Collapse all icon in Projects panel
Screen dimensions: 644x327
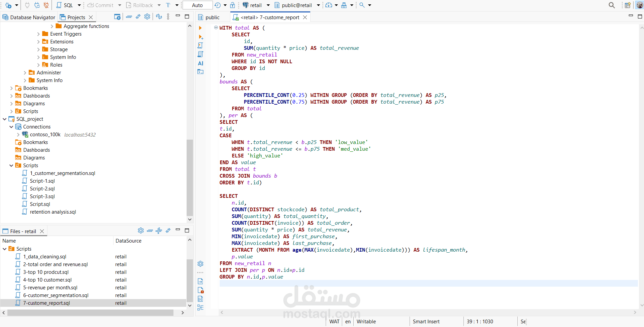coord(129,17)
